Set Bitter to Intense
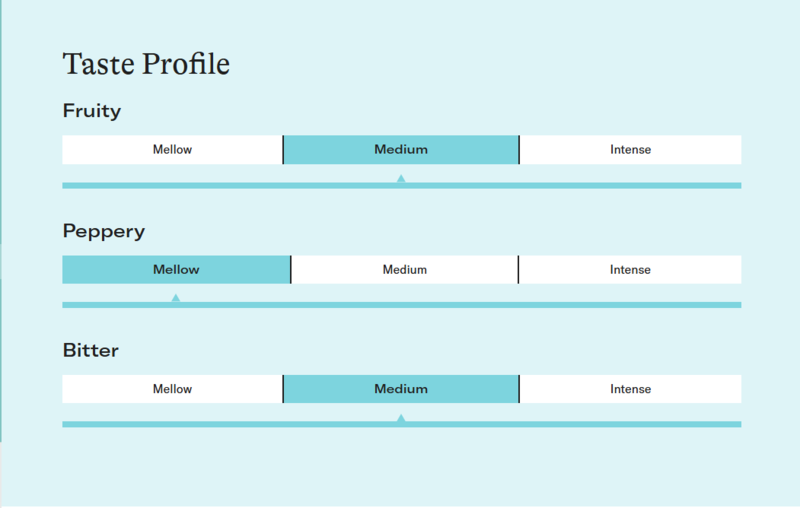 coord(630,389)
